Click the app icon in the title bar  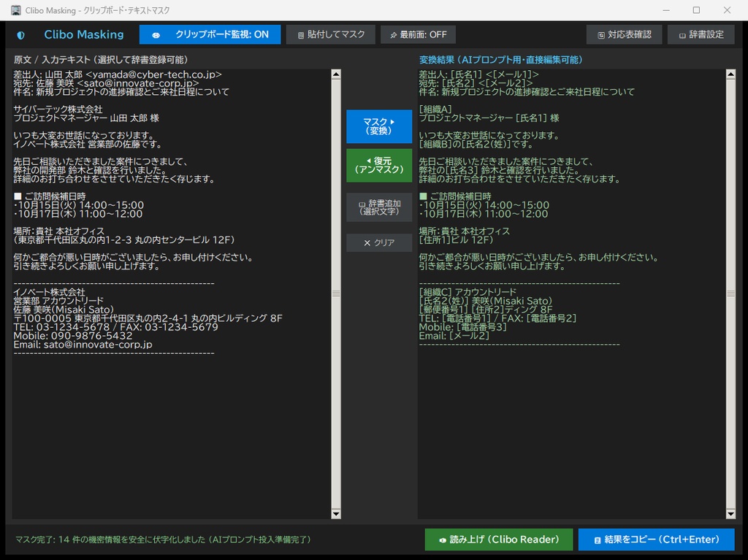[x=16, y=10]
